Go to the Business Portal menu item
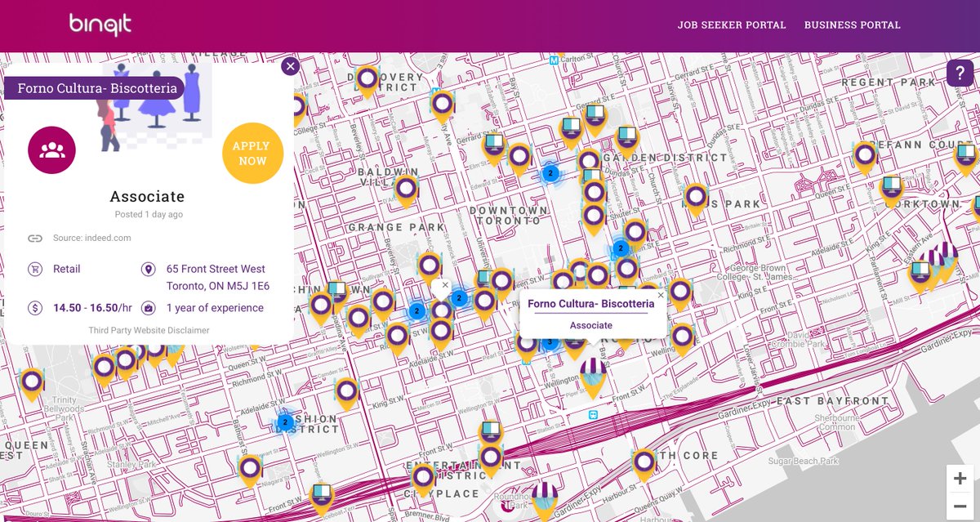Viewport: 980px width, 522px height. coord(853,25)
